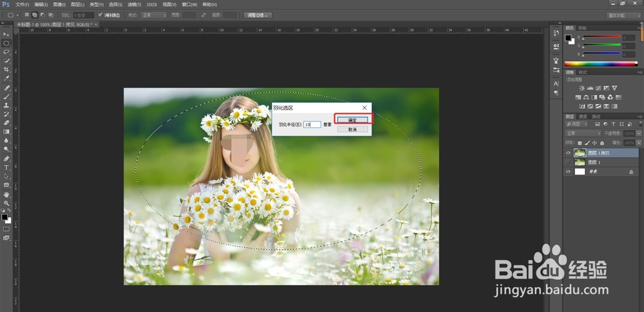Select the Eraser tool
Screen dimensions: 644x312
pyautogui.click(x=6, y=122)
